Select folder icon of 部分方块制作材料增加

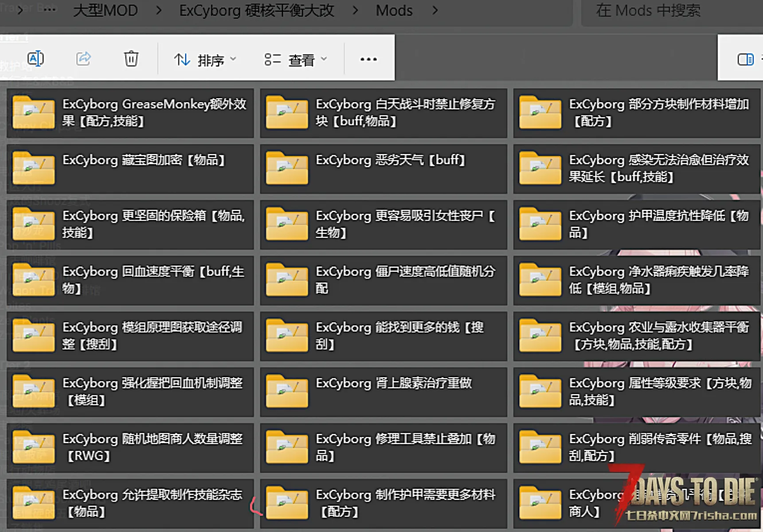540,112
